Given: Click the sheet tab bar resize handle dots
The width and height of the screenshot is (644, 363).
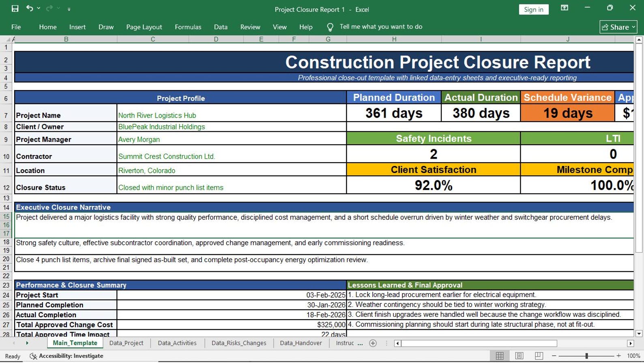Looking at the screenshot, I should coord(386,344).
